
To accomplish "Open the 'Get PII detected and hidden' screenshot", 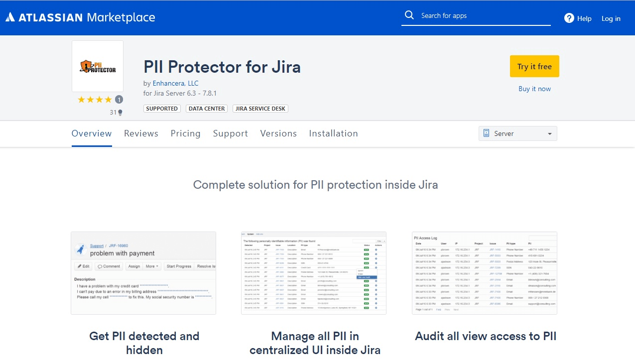I will coord(143,272).
